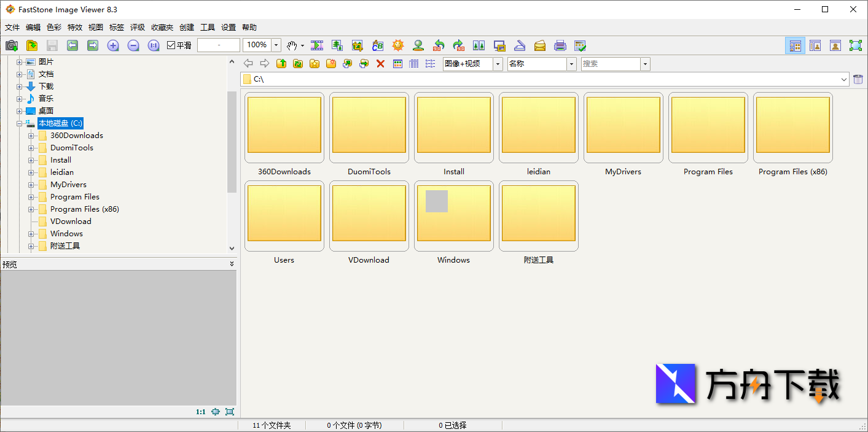This screenshot has width=868, height=432.
Task: Open the slideshow tool on the toolbar
Action: (317, 45)
